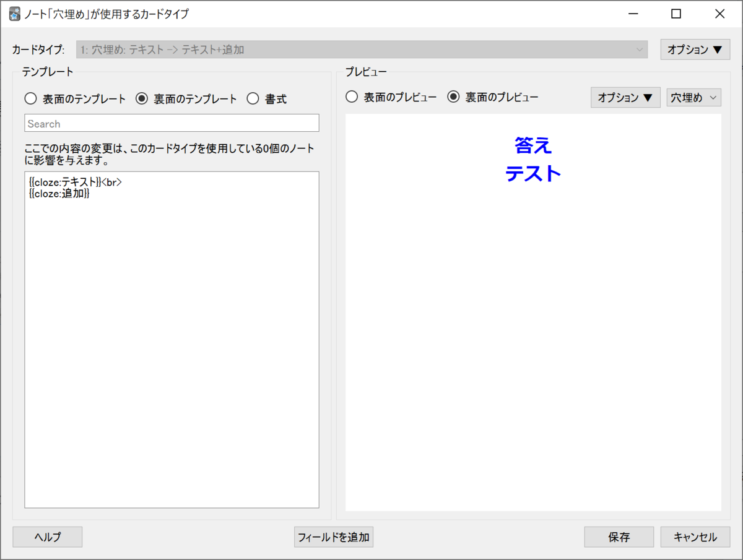This screenshot has width=743, height=560.
Task: Click inside the template code editor
Action: [172, 340]
